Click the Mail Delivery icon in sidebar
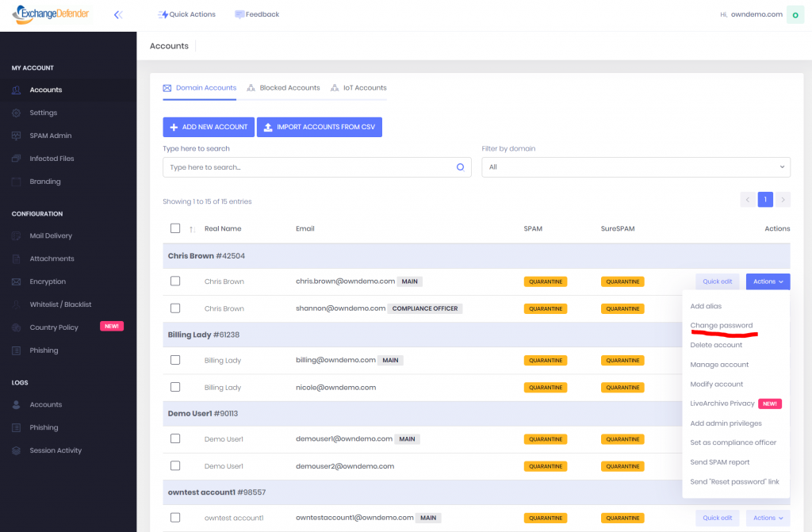 point(17,235)
